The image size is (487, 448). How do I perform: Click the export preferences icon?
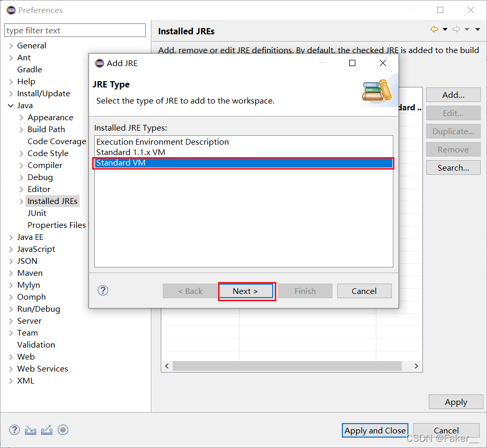47,430
